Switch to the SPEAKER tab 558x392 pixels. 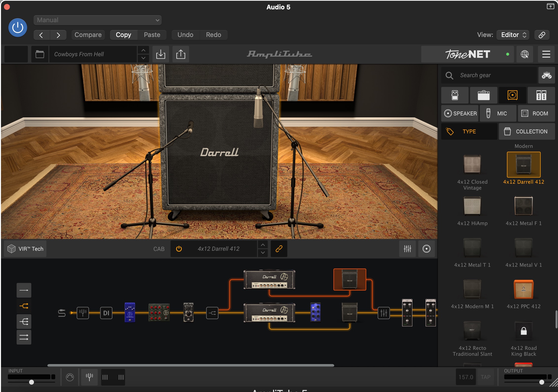tap(460, 113)
